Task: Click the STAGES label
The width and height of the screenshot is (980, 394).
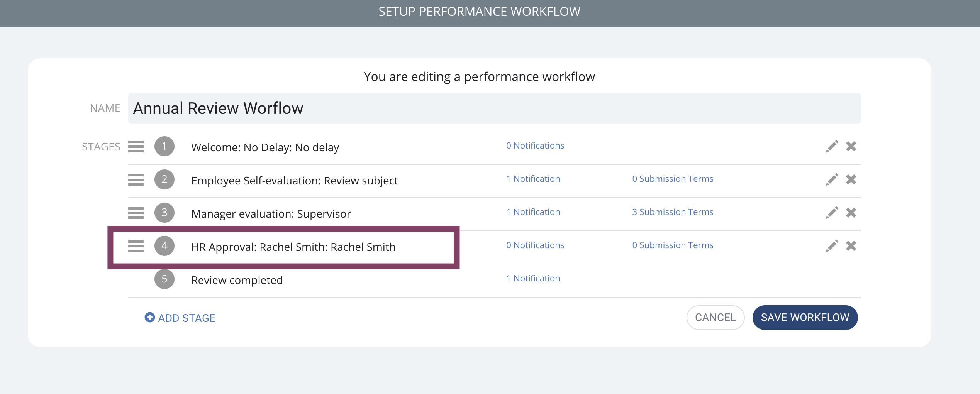Action: point(101,147)
